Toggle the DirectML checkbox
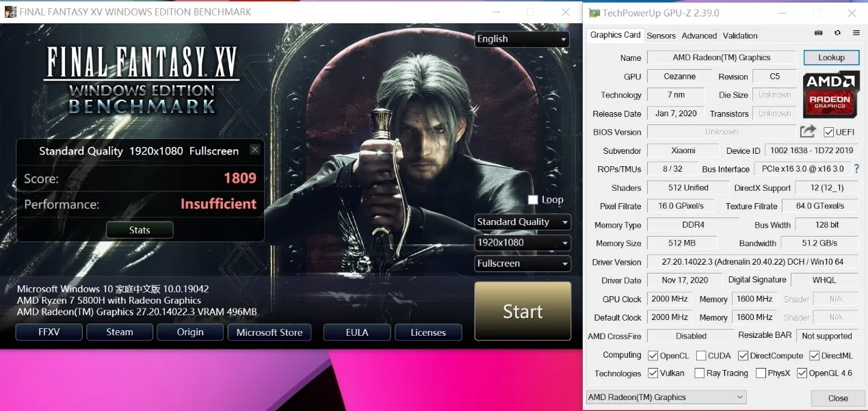This screenshot has width=868, height=411. click(815, 356)
